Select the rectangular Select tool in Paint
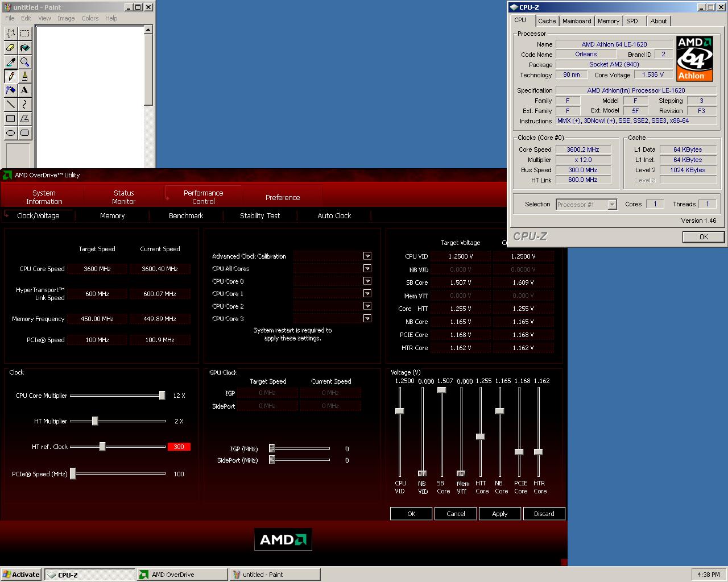 pyautogui.click(x=25, y=34)
